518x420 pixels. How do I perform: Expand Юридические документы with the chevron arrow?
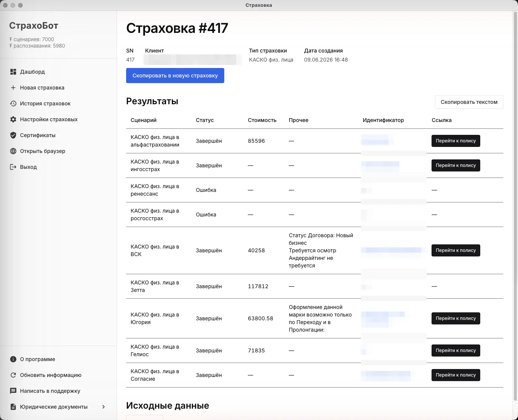click(x=103, y=407)
